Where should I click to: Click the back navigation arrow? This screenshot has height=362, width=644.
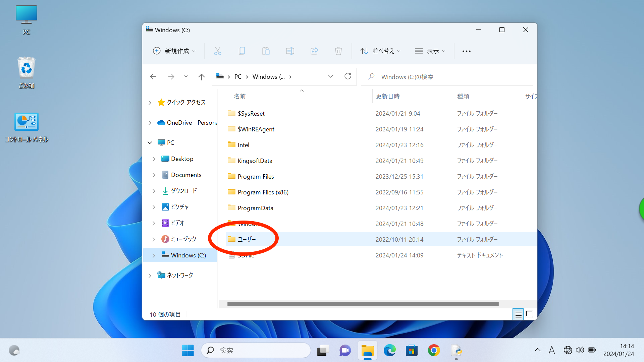153,76
